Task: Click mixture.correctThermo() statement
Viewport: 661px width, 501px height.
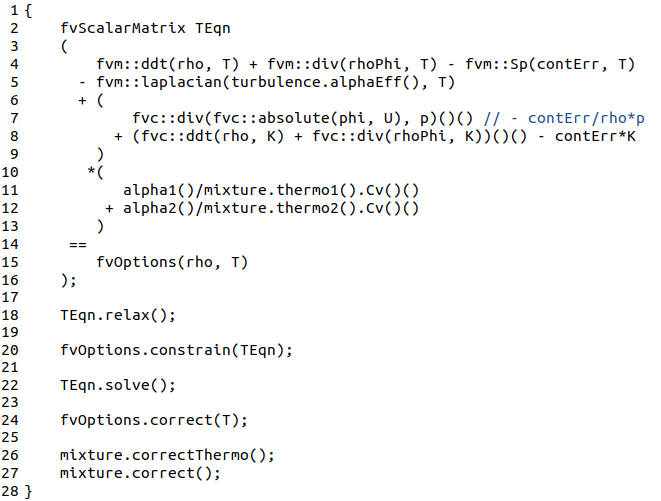Action: tap(167, 455)
